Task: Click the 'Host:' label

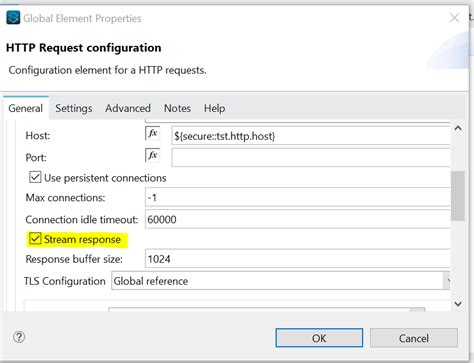Action: point(38,136)
